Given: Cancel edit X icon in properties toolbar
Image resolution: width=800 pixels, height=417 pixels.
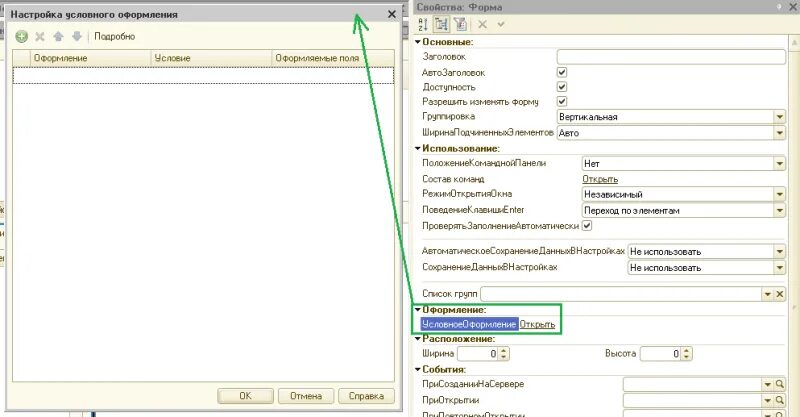Looking at the screenshot, I should pos(483,24).
